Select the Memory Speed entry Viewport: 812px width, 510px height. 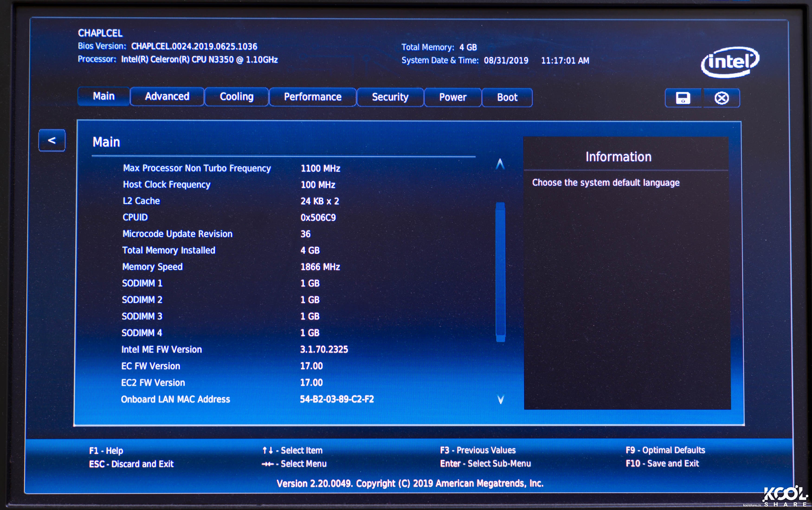click(152, 267)
